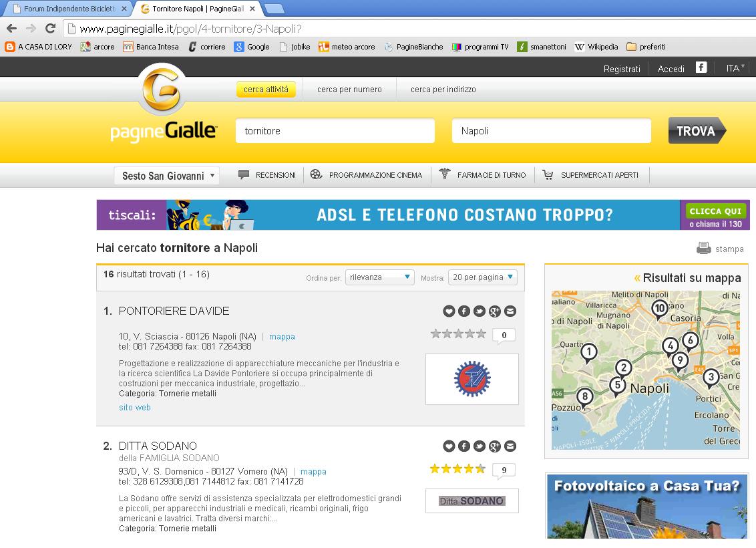This screenshot has height=548, width=756.
Task: Reload the page with the refresh icon
Action: coord(50,29)
